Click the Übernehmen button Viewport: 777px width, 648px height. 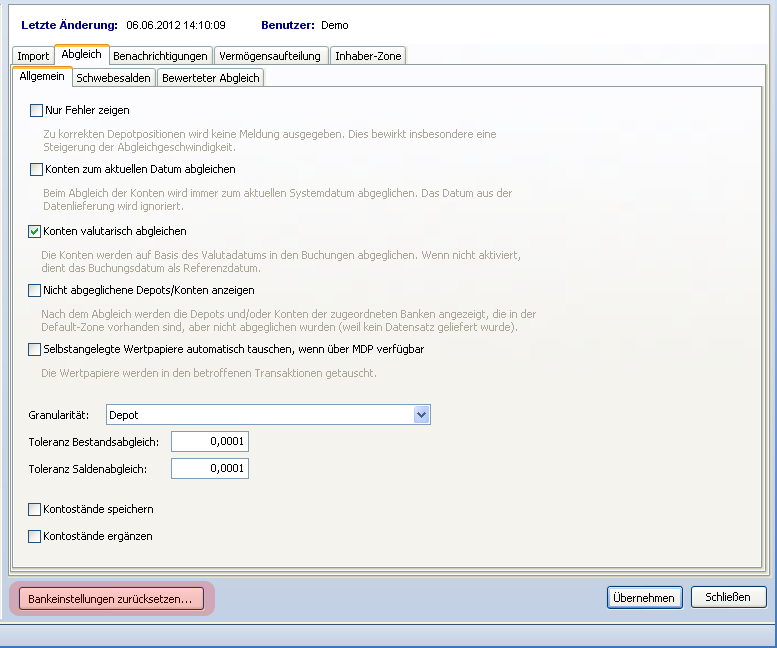[644, 597]
